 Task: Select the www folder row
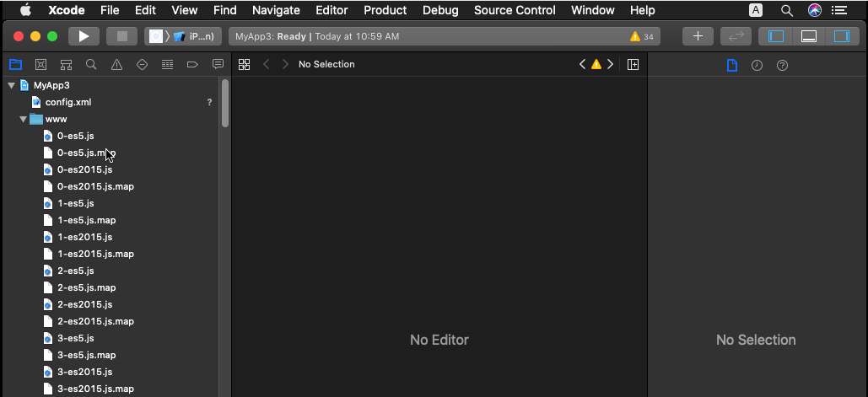110,120
